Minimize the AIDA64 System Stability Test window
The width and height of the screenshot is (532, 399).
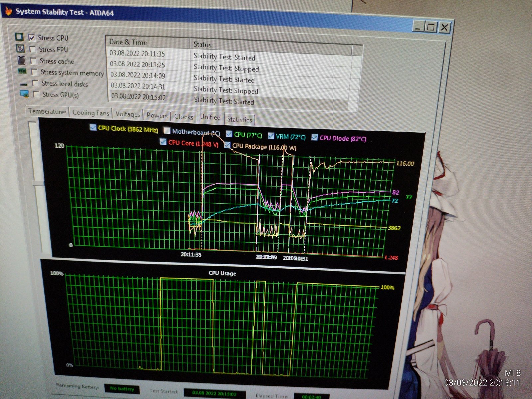coord(419,26)
